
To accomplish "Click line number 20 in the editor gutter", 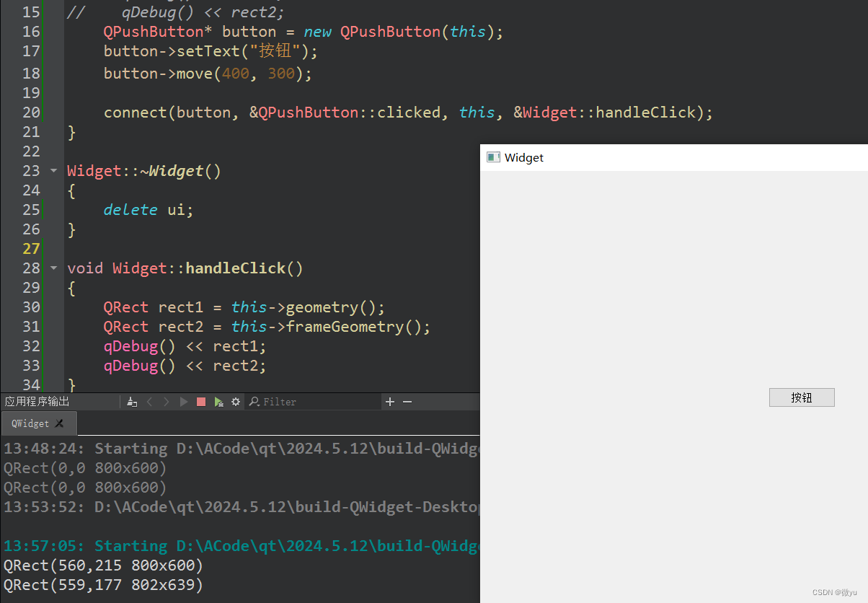I will (x=31, y=113).
